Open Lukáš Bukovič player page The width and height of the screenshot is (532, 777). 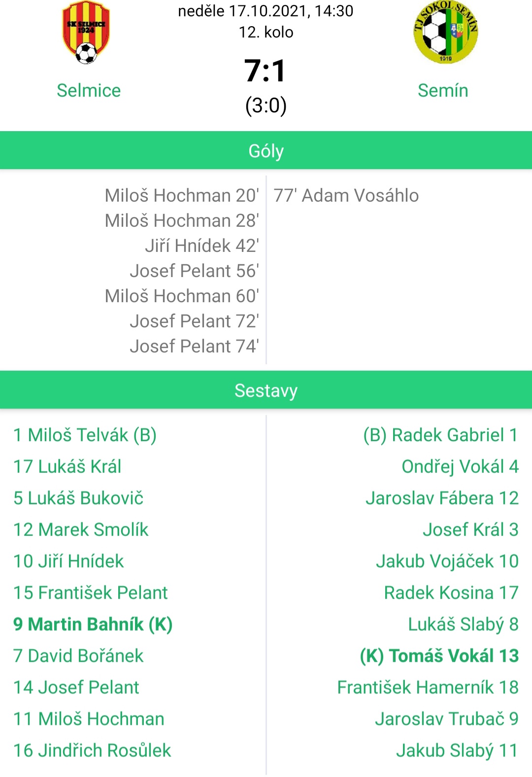78,498
